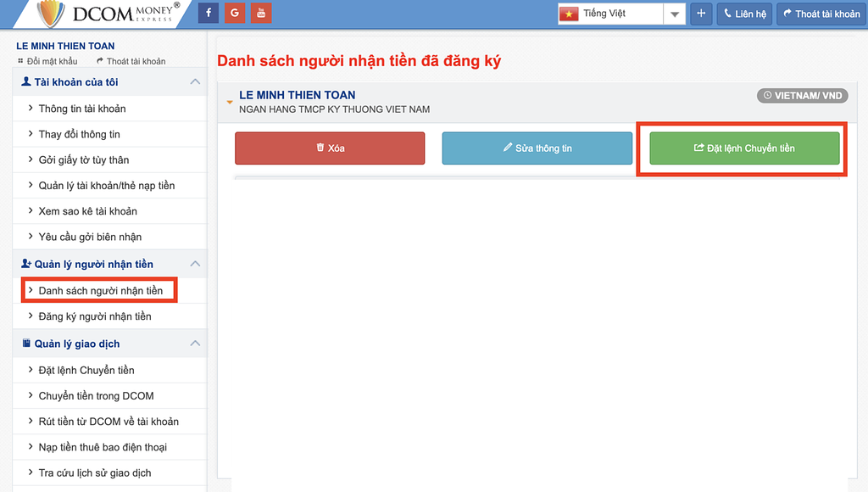Viewport: 868px width, 492px height.
Task: Open the Facebook icon in the top bar
Action: click(208, 13)
